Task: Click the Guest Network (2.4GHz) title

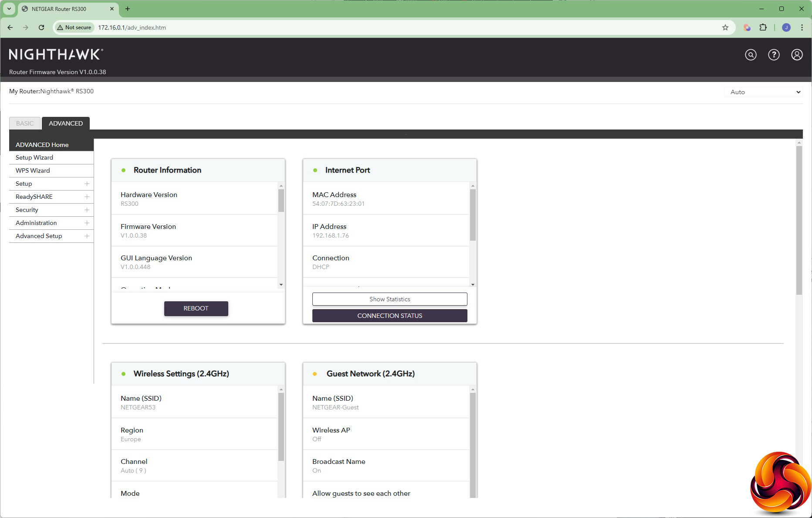Action: click(371, 374)
